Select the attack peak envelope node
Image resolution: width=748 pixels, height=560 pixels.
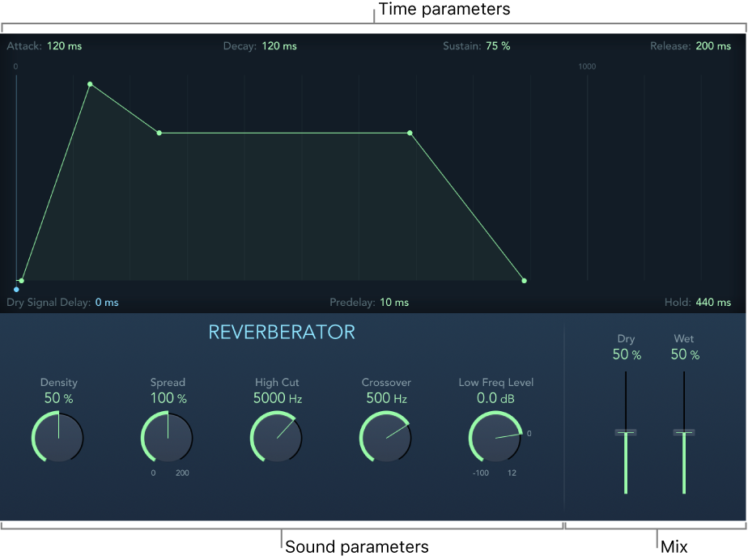(90, 83)
